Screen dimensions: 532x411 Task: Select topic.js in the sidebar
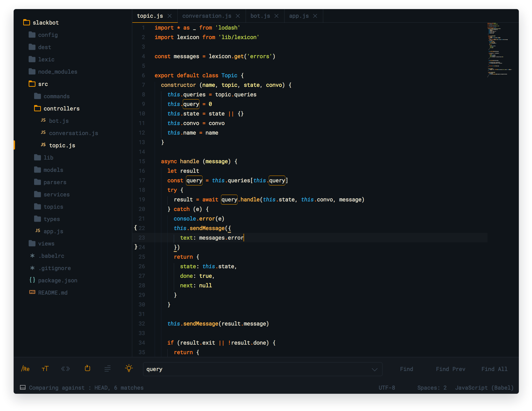click(x=62, y=145)
